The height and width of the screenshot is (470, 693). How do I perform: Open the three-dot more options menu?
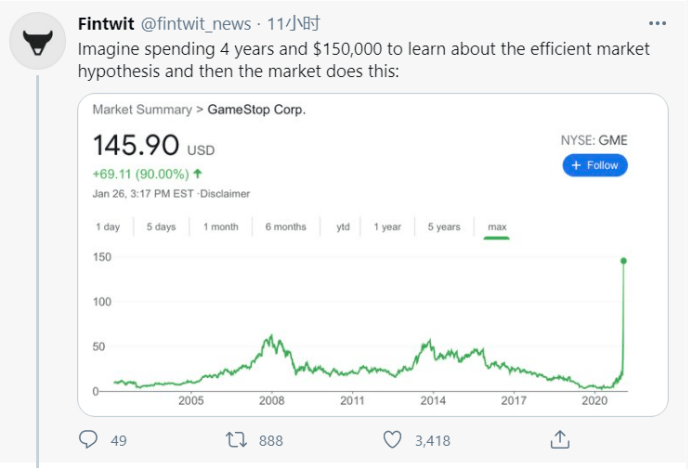click(x=657, y=23)
